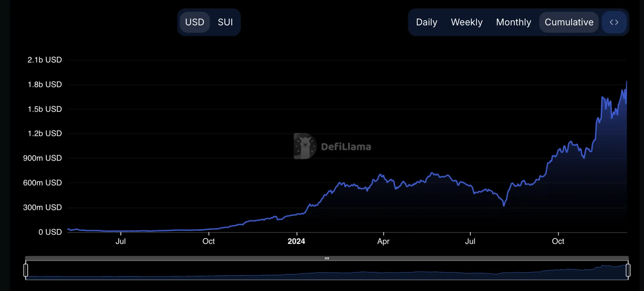The height and width of the screenshot is (291, 644).
Task: Click the 2.1b USD axis label
Action: click(x=44, y=60)
